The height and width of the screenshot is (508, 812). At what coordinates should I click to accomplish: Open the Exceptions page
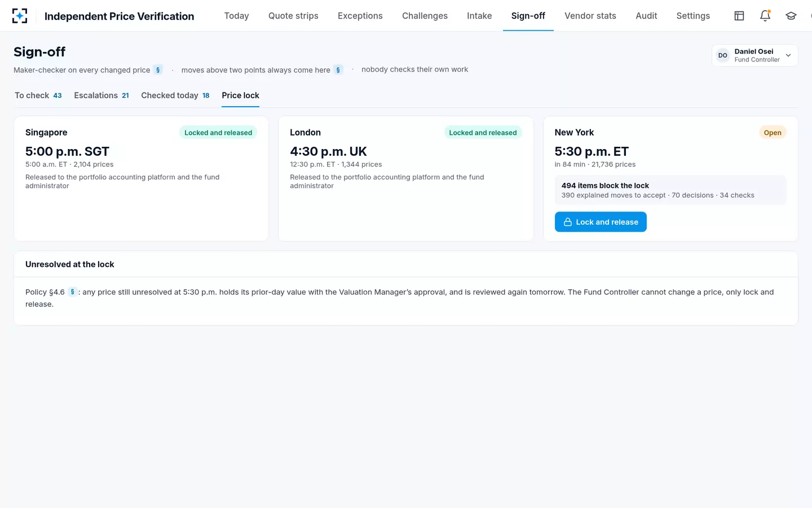coord(360,16)
